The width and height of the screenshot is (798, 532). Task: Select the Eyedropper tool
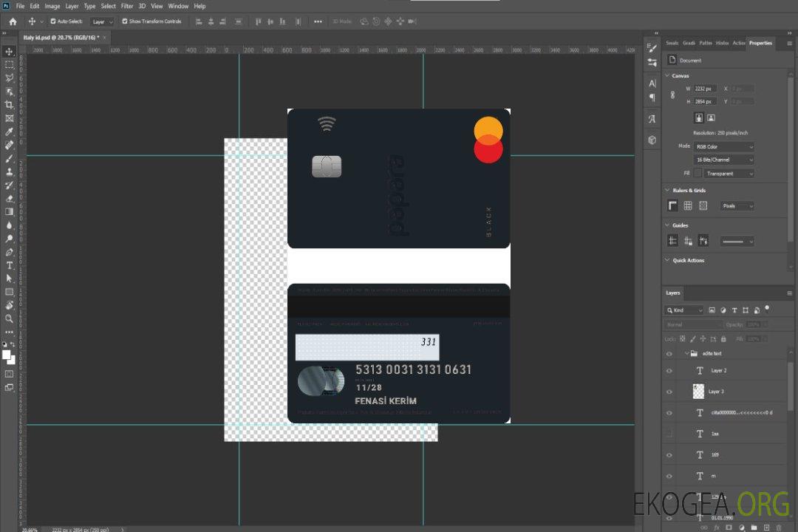tap(9, 132)
